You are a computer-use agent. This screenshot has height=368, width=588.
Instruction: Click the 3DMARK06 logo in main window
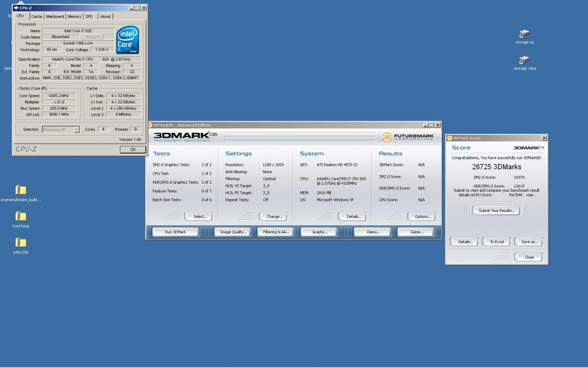tap(185, 136)
